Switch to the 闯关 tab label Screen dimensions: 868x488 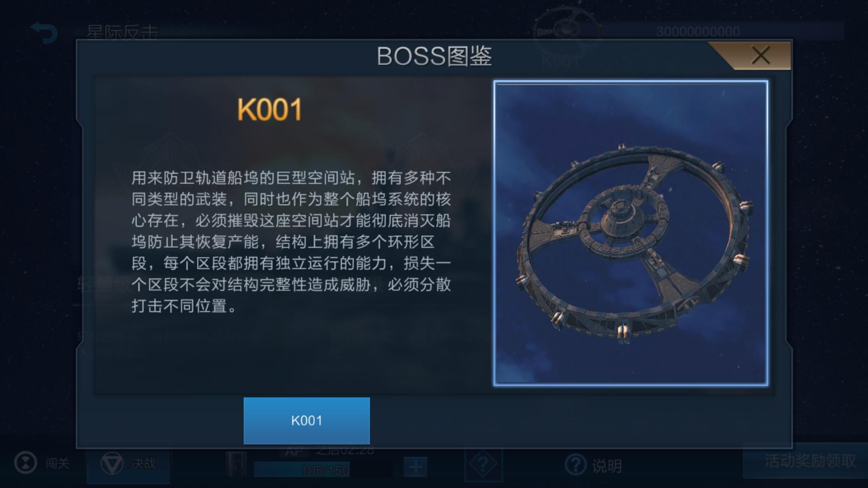57,464
